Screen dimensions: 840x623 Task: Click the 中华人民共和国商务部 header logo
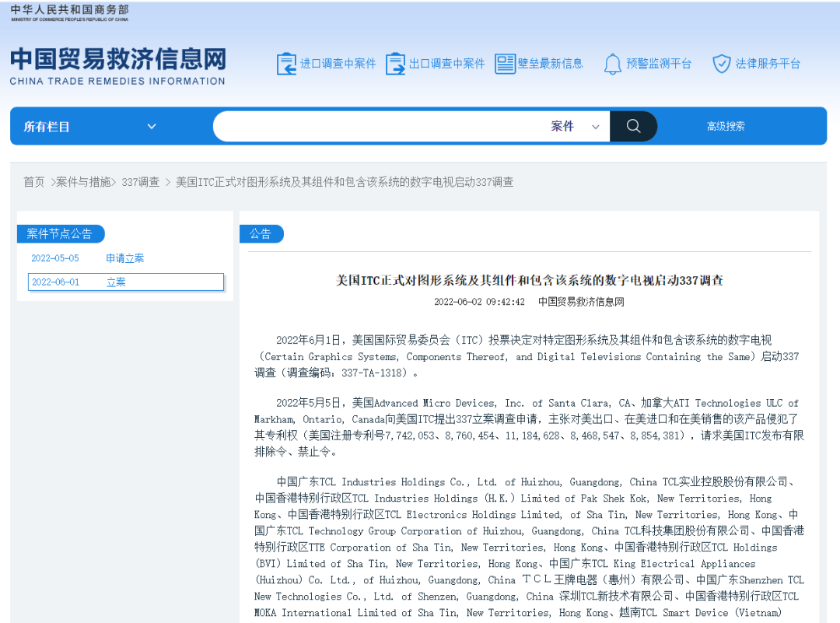coord(70,13)
